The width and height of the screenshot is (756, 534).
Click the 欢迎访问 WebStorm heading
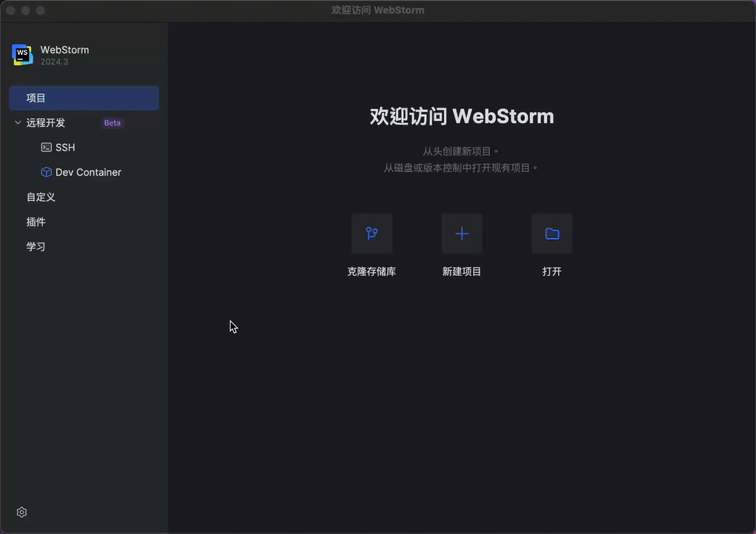click(x=462, y=116)
